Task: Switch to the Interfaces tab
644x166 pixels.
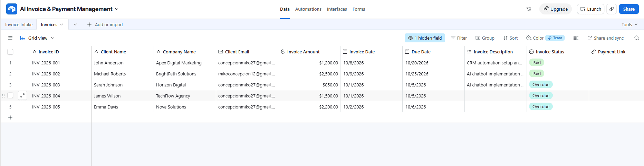Action: (337, 9)
